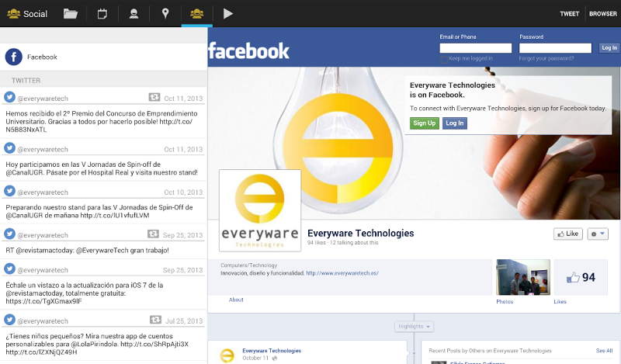
Task: Click Log In button in signup box
Action: point(455,123)
